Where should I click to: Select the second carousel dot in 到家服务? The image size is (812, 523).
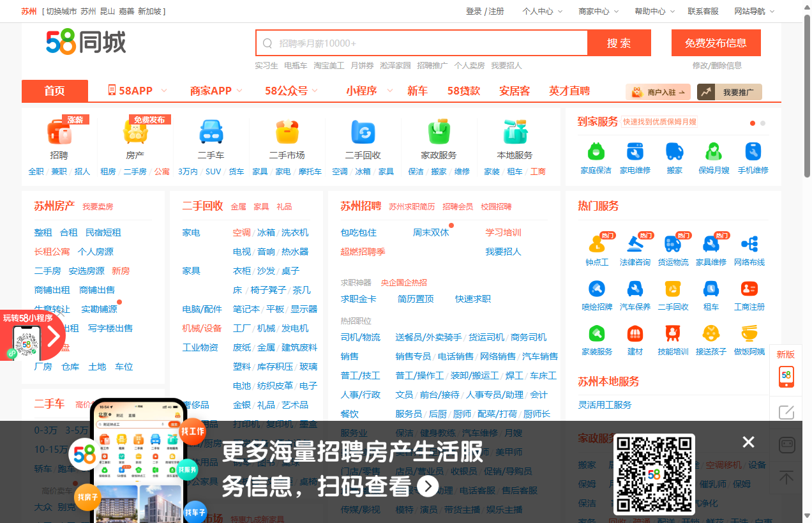[763, 123]
